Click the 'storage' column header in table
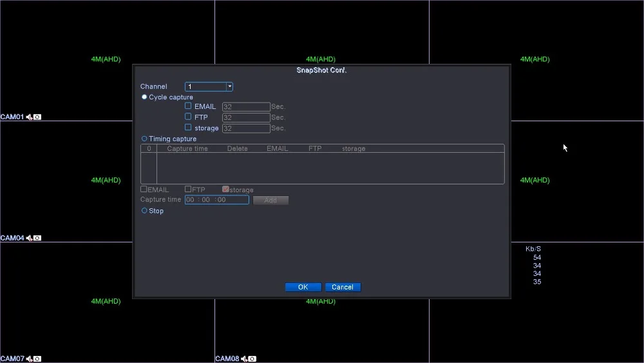The image size is (644, 363). [x=354, y=149]
